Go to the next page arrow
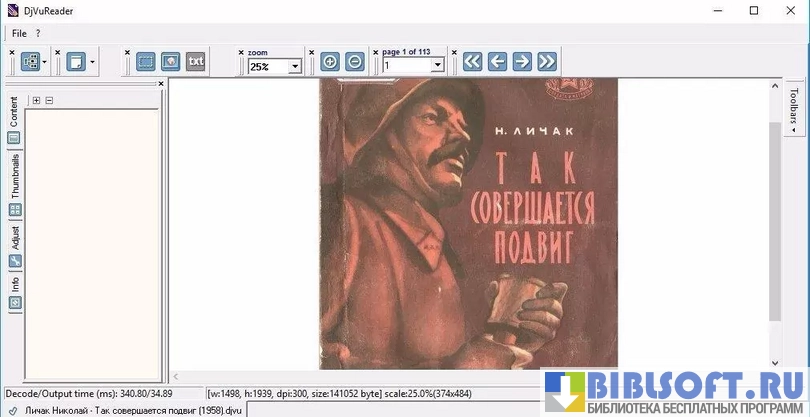Image resolution: width=810 pixels, height=417 pixels. pos(521,62)
